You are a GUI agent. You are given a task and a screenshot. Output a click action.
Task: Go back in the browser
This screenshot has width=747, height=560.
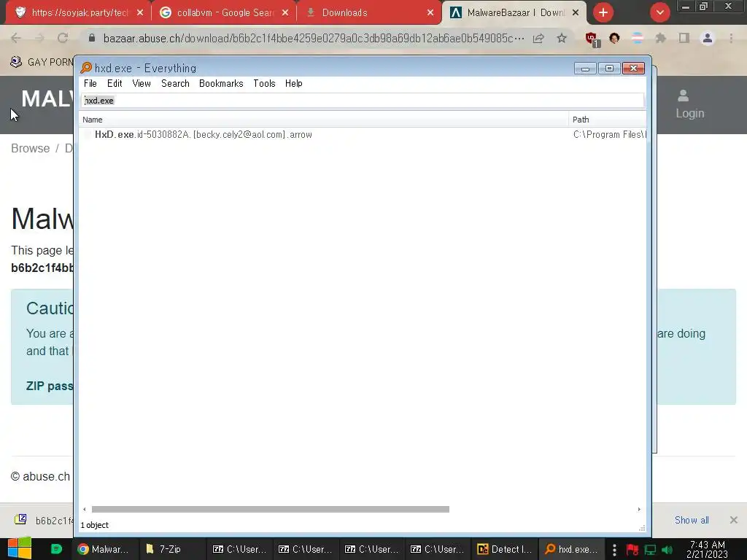point(16,38)
